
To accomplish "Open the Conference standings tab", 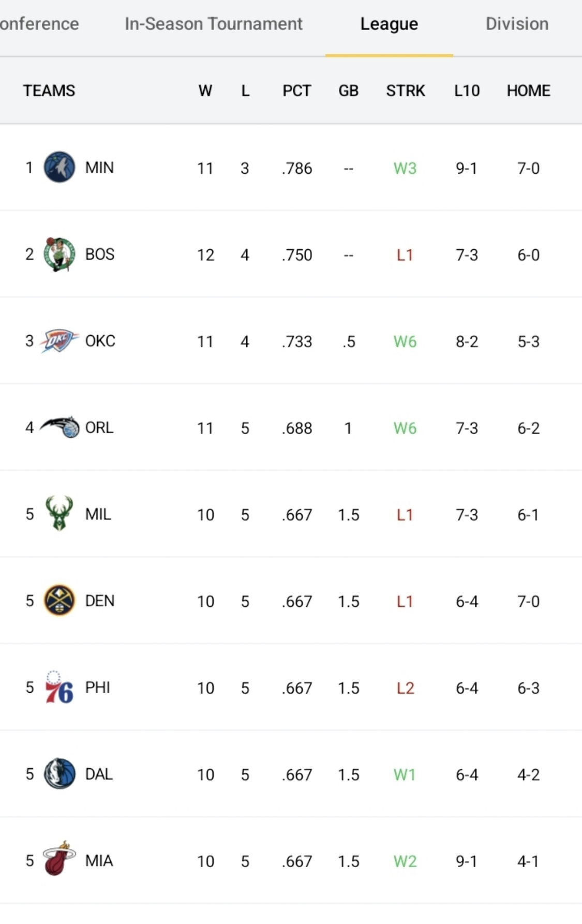I will tap(39, 24).
